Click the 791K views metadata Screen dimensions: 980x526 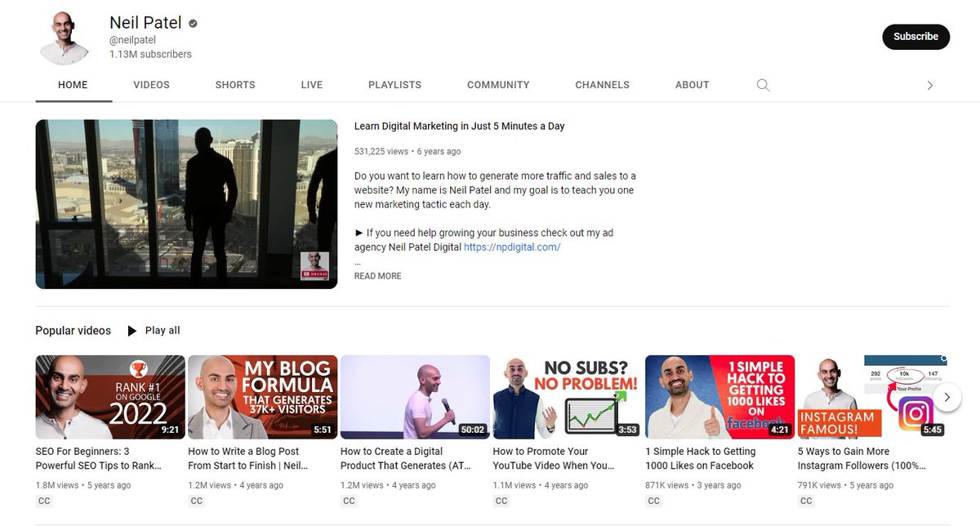click(819, 485)
